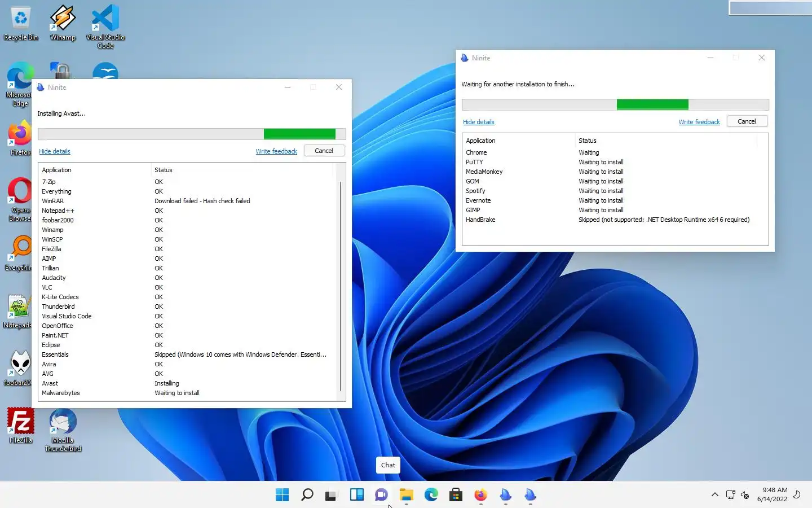Click Status column header in the Avast-installing window
812x508 pixels.
[242, 170]
